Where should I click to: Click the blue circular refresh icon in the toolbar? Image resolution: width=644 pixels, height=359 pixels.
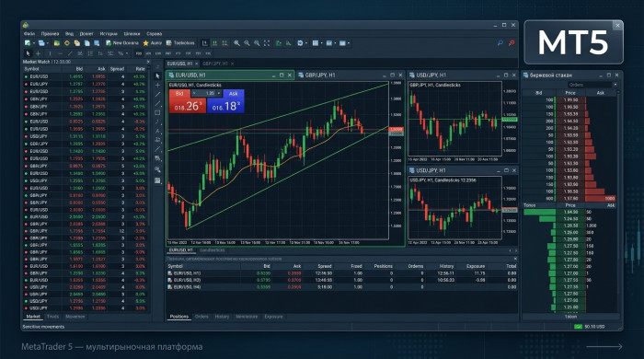(300, 42)
